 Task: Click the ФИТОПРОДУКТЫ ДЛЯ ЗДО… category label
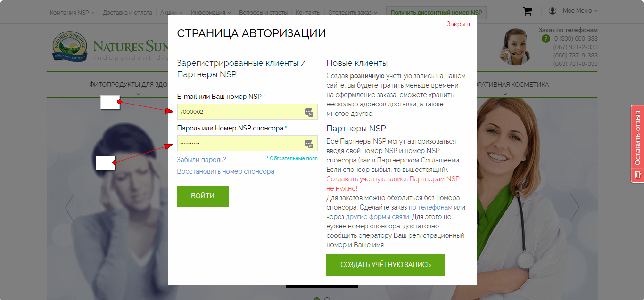tap(129, 85)
